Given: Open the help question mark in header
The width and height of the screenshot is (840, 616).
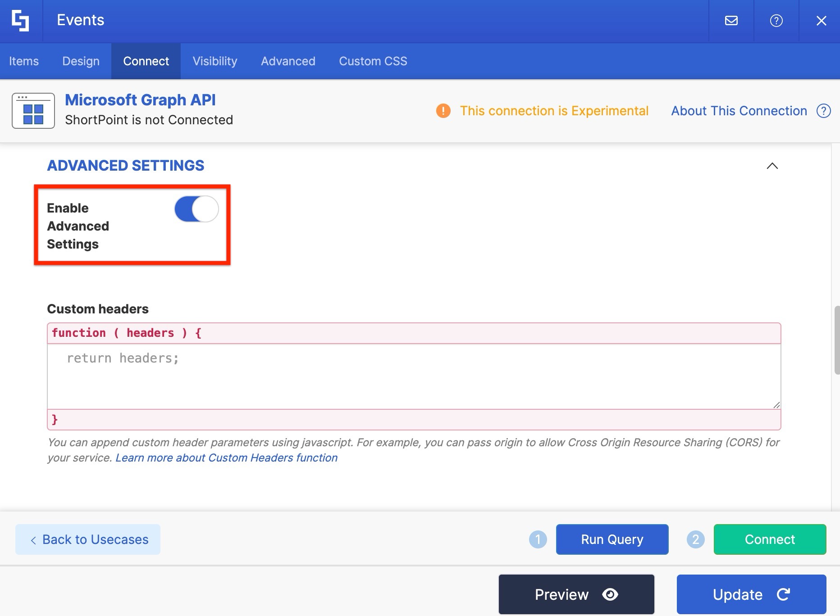Looking at the screenshot, I should pos(776,21).
